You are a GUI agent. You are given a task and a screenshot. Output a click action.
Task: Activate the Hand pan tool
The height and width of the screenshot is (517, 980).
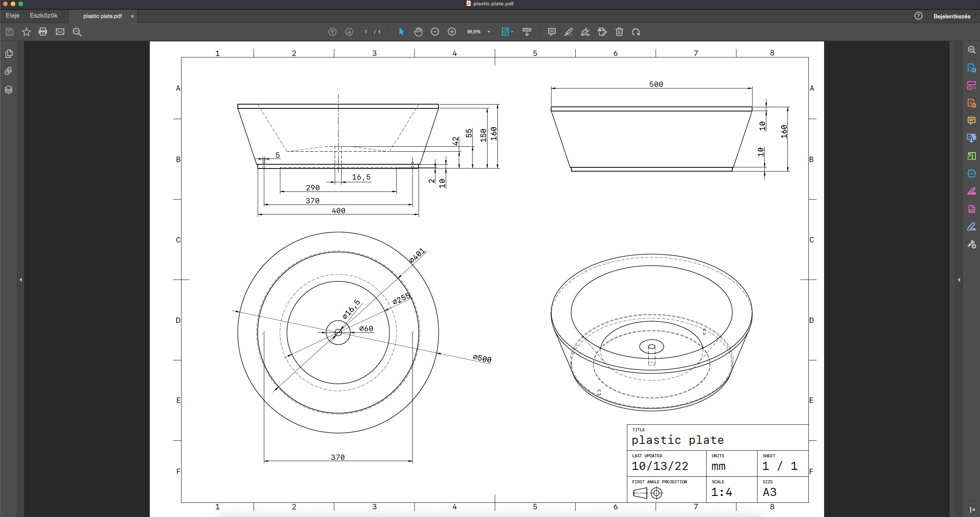pyautogui.click(x=418, y=32)
